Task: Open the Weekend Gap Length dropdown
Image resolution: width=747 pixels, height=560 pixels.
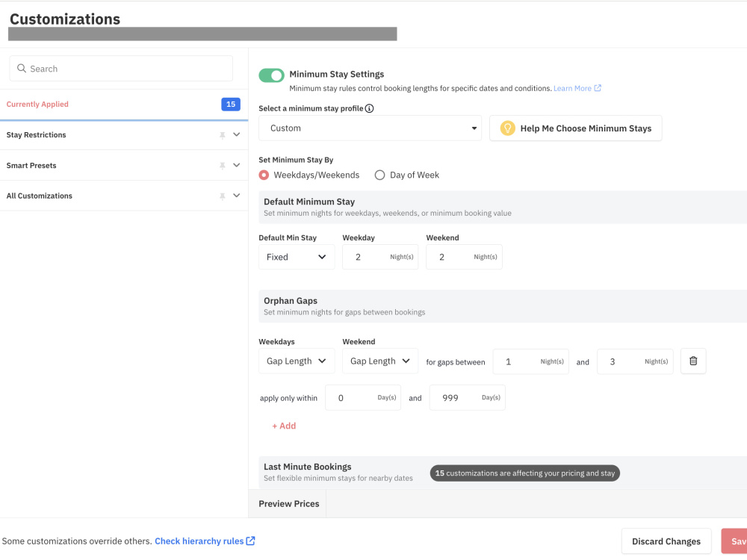Action: (x=380, y=361)
